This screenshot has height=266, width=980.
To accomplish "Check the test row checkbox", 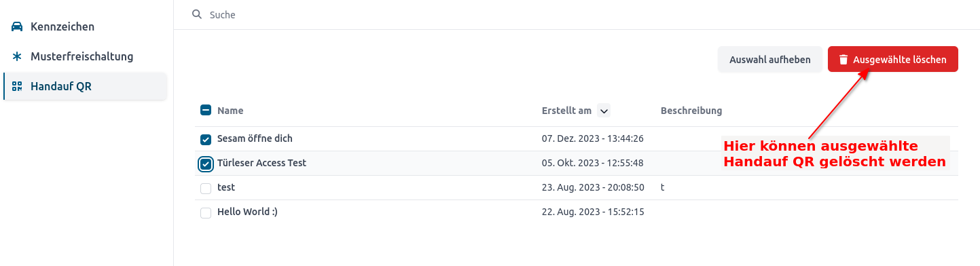I will (x=206, y=188).
